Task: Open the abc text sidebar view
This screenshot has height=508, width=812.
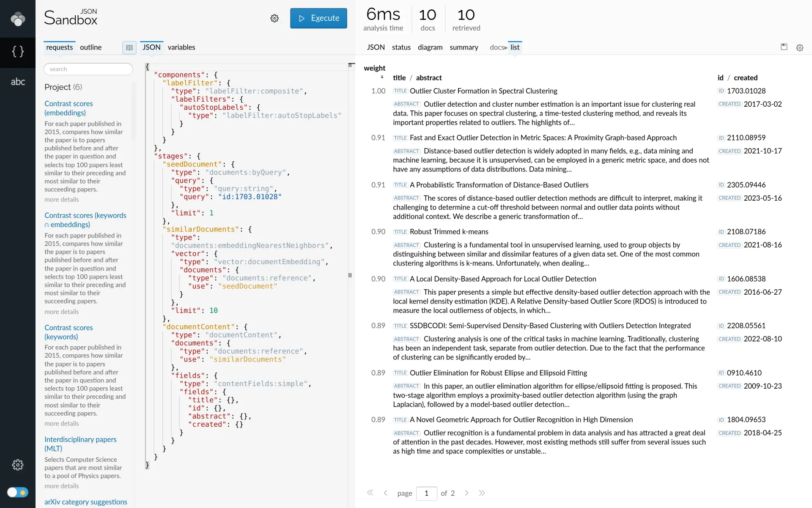Action: tap(18, 82)
